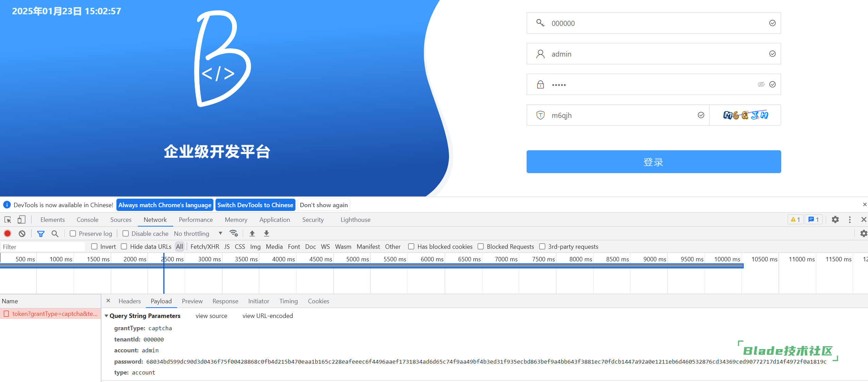868x382 pixels.
Task: Filter by JS requests
Action: (x=227, y=246)
